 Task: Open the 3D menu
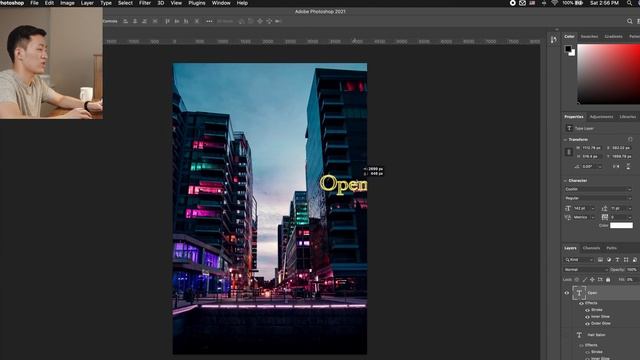(161, 3)
